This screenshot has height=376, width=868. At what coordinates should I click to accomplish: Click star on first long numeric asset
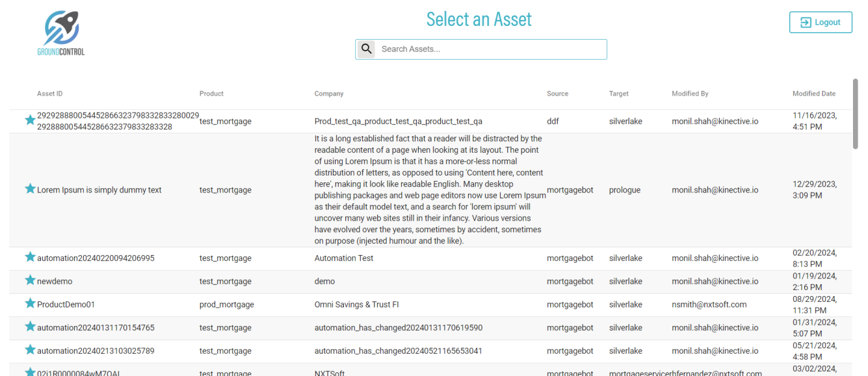point(30,120)
